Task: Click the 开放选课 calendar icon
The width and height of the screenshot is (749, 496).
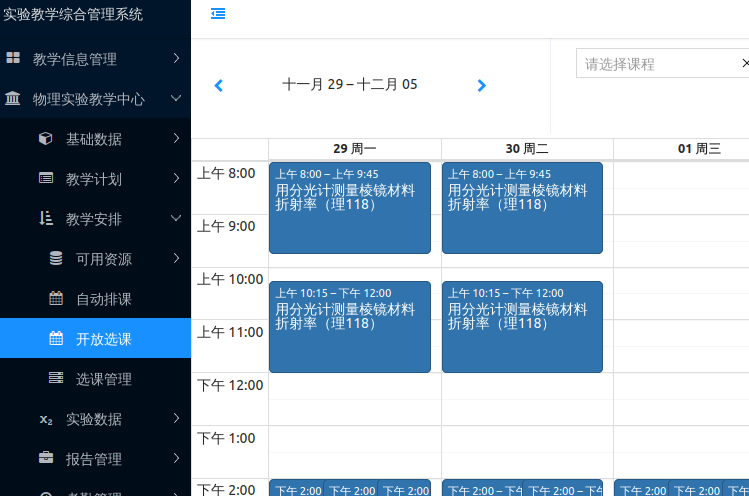Action: coord(56,339)
